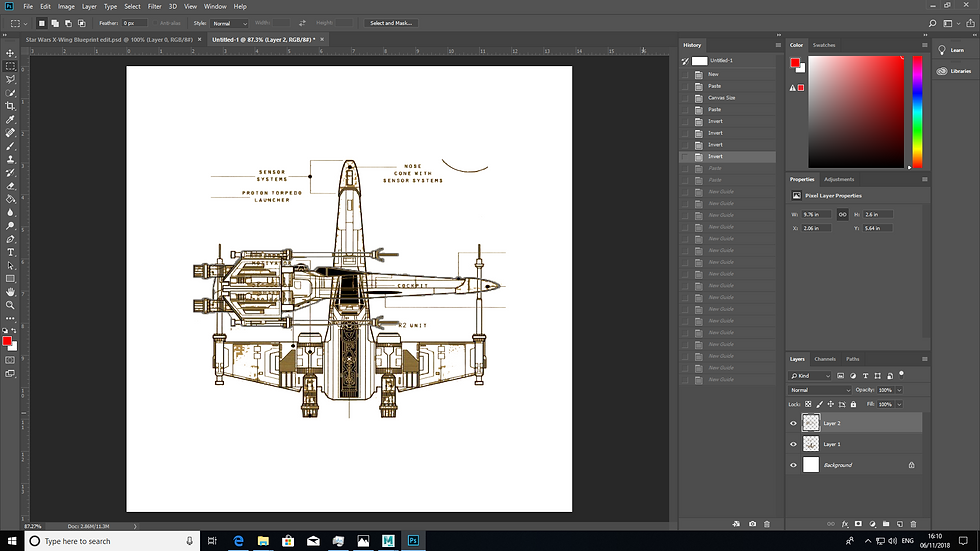Enable Lock position
The image size is (980, 551).
831,404
